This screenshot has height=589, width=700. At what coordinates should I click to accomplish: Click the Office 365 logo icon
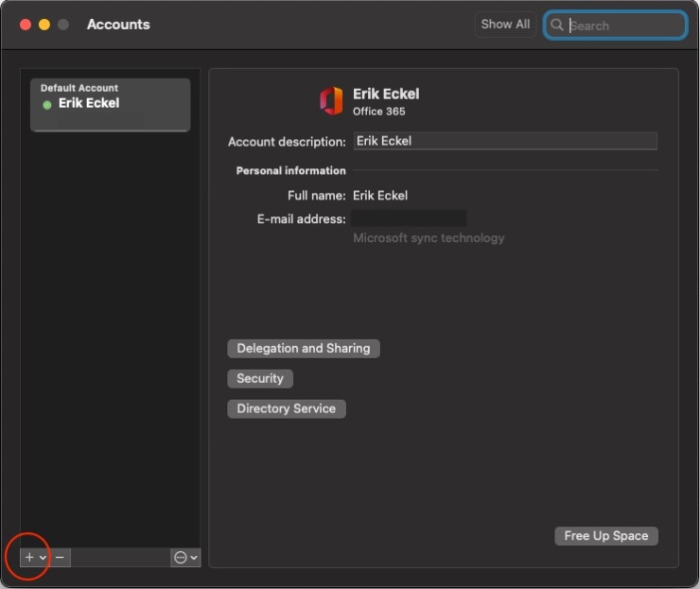point(331,101)
